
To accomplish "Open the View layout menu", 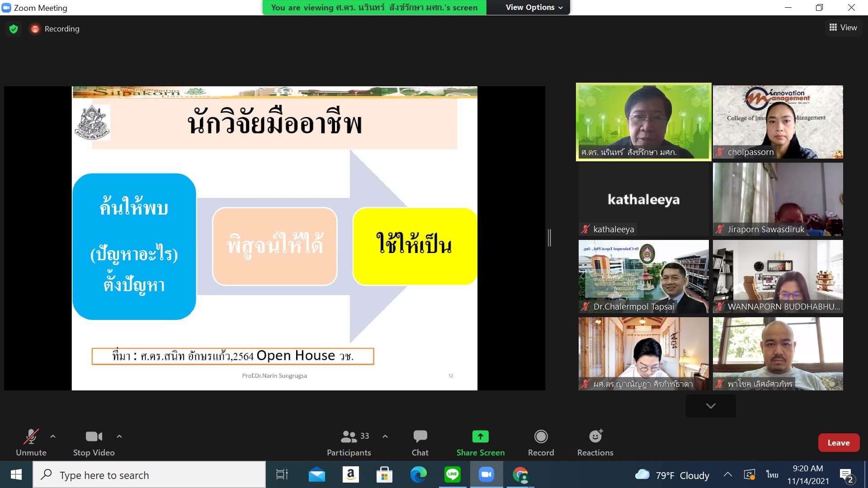I will pos(843,28).
